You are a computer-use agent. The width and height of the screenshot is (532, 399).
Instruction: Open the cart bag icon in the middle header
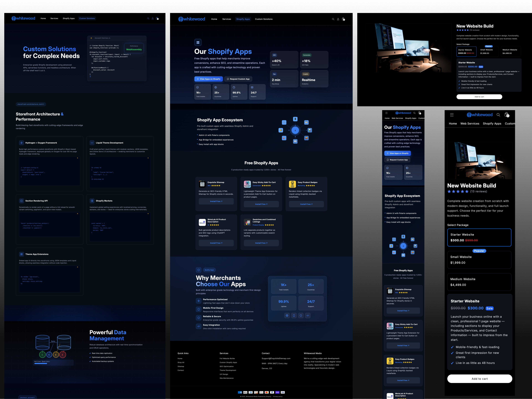343,19
